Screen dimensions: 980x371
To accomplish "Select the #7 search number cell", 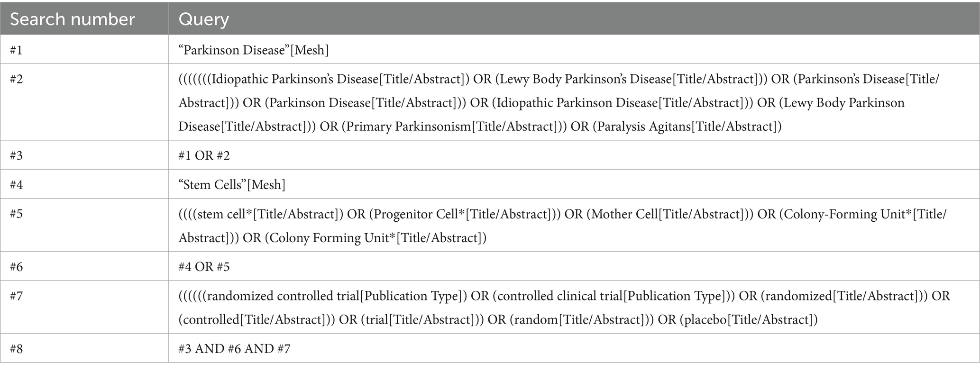I will pyautogui.click(x=16, y=296).
